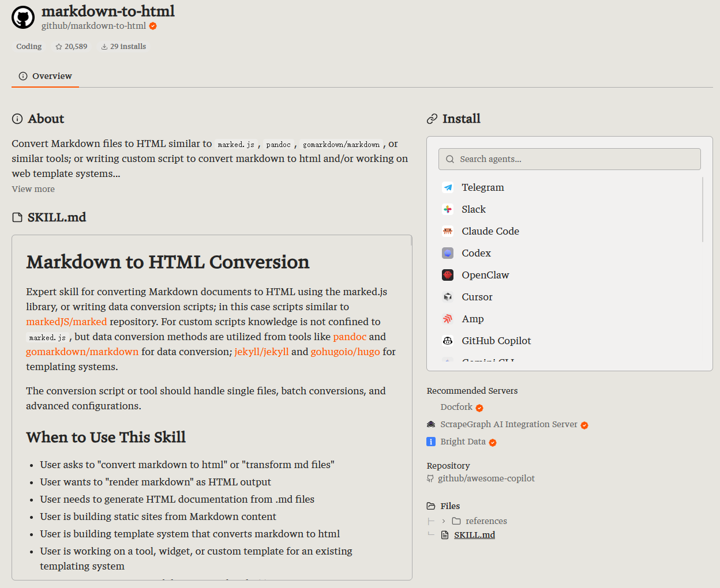Click the SKILL.md document icon in Files
This screenshot has height=588, width=720.
(445, 535)
